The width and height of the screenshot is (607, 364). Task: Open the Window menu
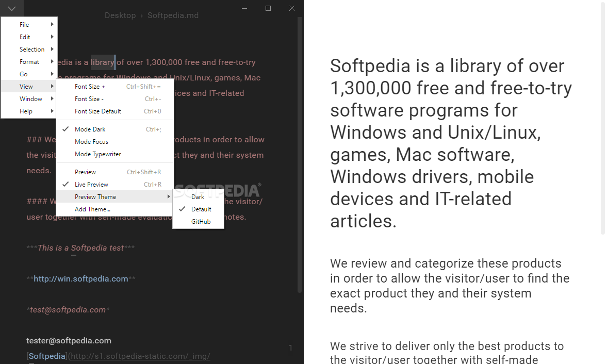click(x=29, y=98)
